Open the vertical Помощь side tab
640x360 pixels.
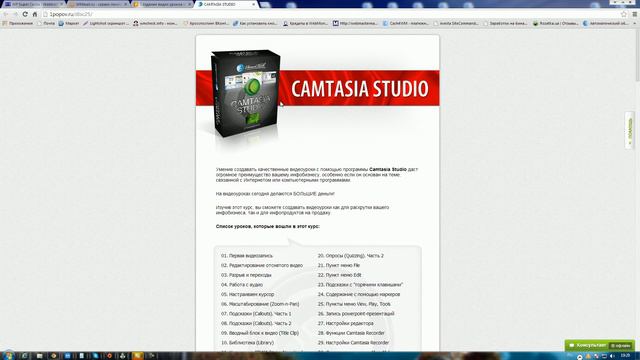(x=630, y=130)
